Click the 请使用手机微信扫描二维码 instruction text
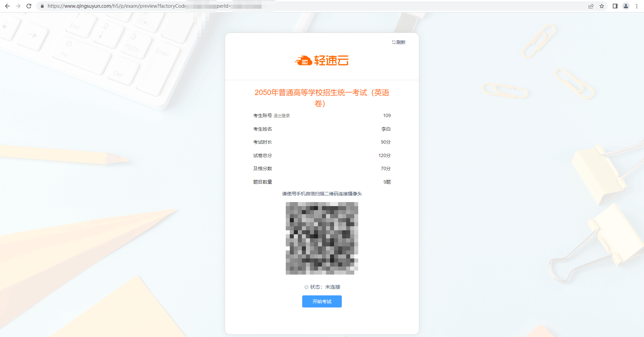 click(x=322, y=194)
